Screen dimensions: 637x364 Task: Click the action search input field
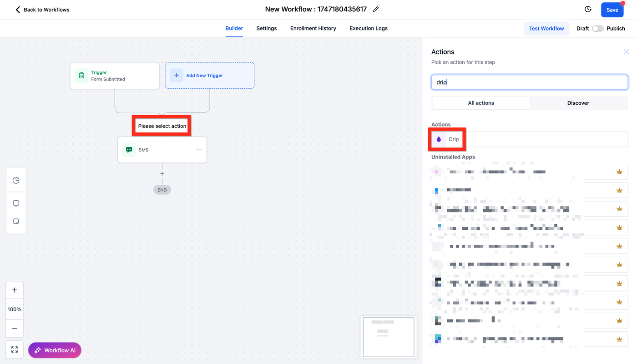click(x=529, y=82)
